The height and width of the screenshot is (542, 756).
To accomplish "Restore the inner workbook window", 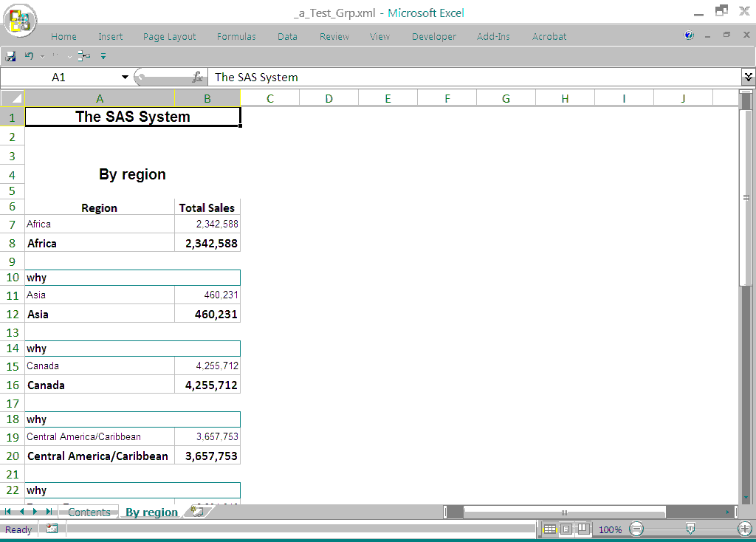I will (726, 35).
